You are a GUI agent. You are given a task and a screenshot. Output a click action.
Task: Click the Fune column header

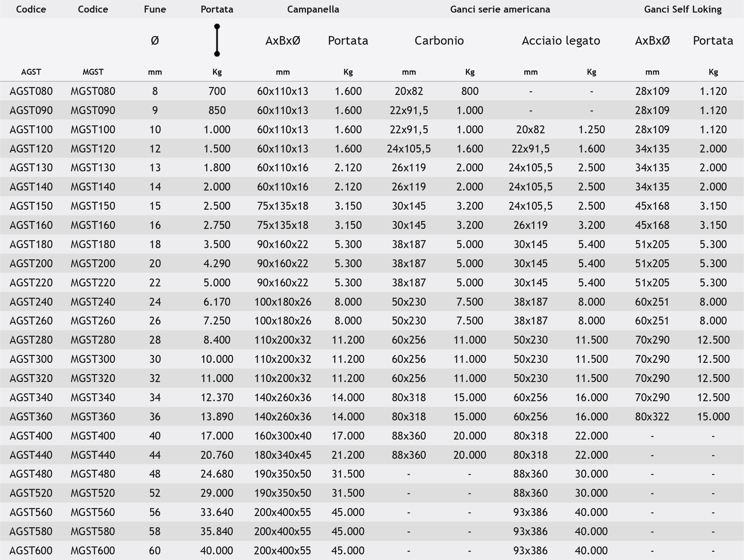pyautogui.click(x=155, y=9)
